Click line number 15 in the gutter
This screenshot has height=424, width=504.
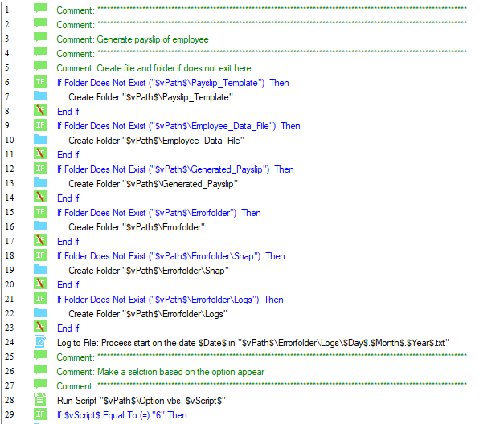10,212
